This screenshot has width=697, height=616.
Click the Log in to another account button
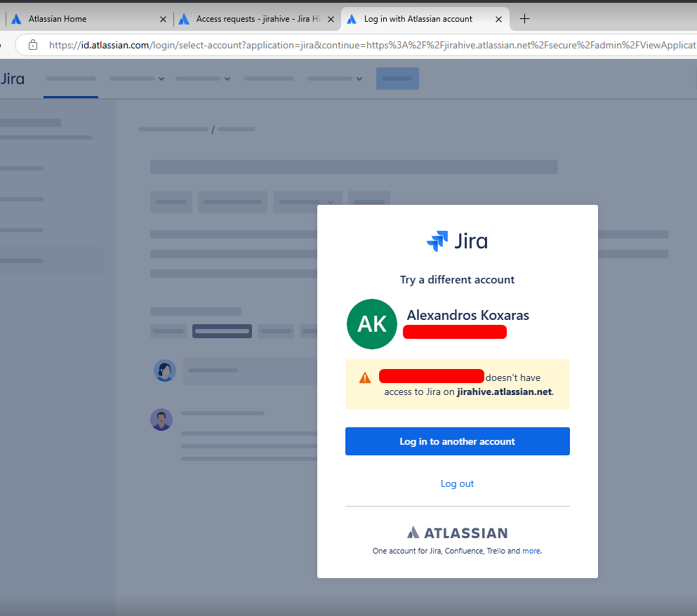458,441
